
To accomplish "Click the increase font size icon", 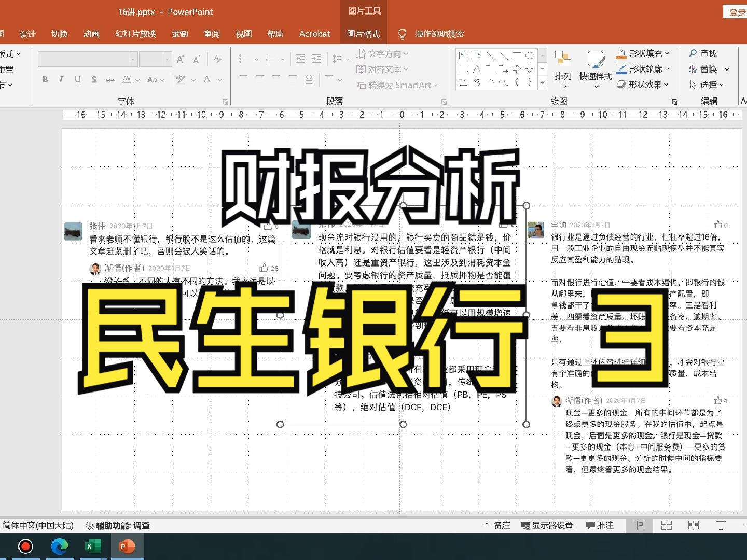I will pyautogui.click(x=181, y=59).
